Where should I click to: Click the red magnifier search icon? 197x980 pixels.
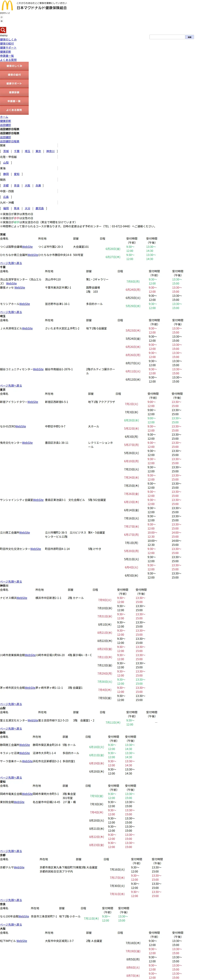pos(3,30)
